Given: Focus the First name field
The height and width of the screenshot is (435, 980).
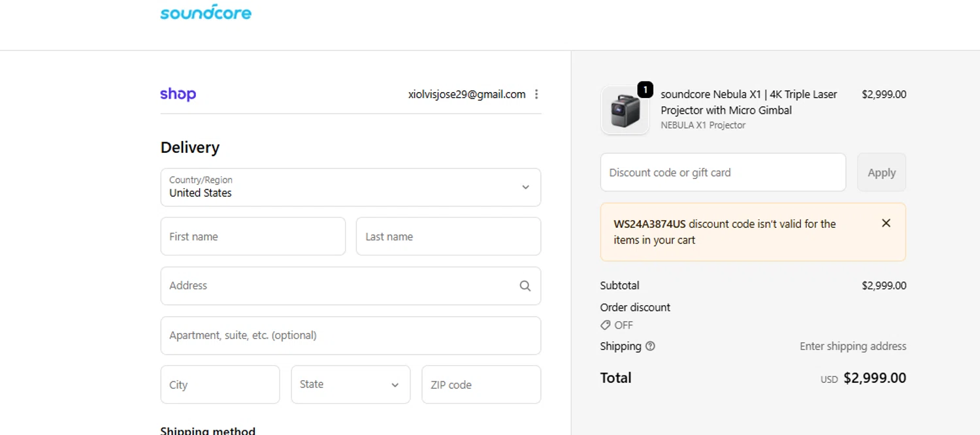Looking at the screenshot, I should point(253,236).
